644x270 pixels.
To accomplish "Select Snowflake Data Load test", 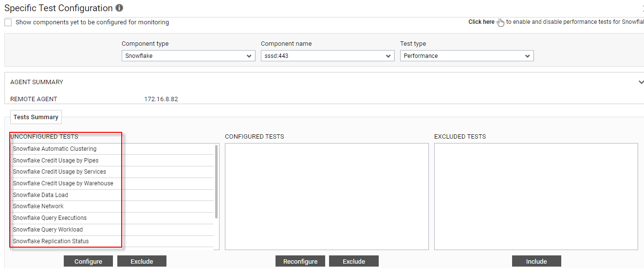I will 112,195.
